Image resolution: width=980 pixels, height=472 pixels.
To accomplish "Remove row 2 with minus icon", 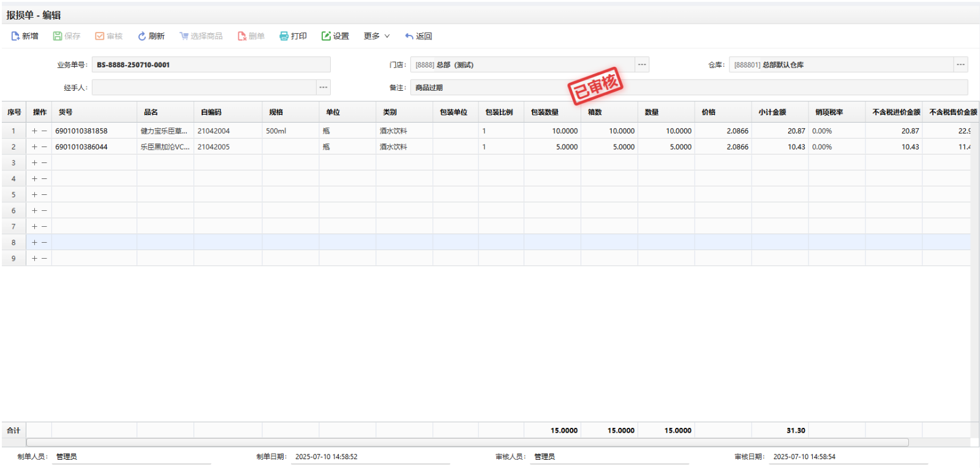I will click(44, 147).
